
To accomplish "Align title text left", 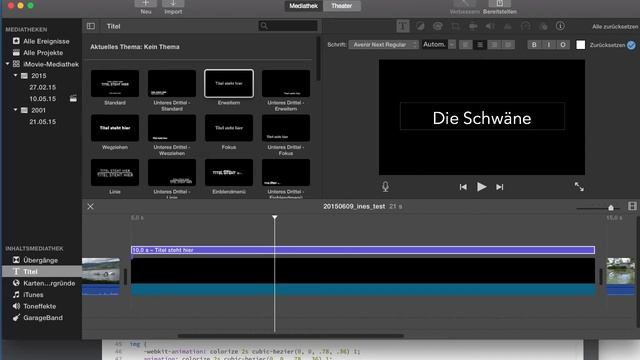I will coord(465,44).
